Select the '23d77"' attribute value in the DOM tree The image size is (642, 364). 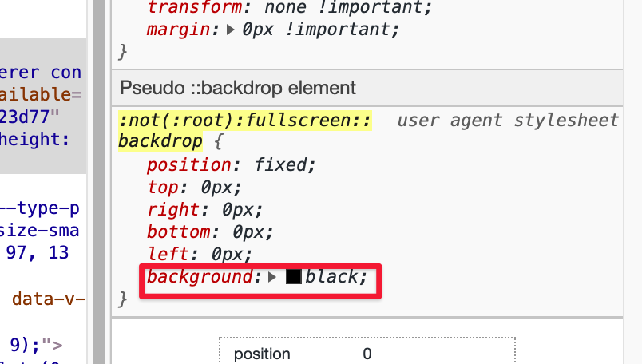[x=30, y=117]
